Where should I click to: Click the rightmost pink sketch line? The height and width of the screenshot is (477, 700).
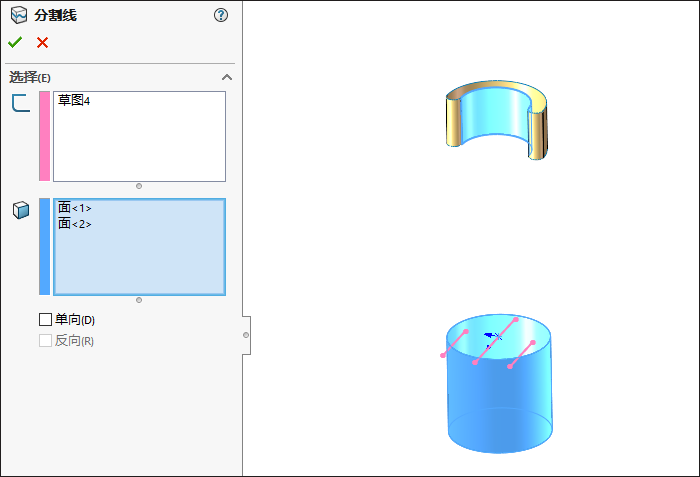tap(521, 355)
